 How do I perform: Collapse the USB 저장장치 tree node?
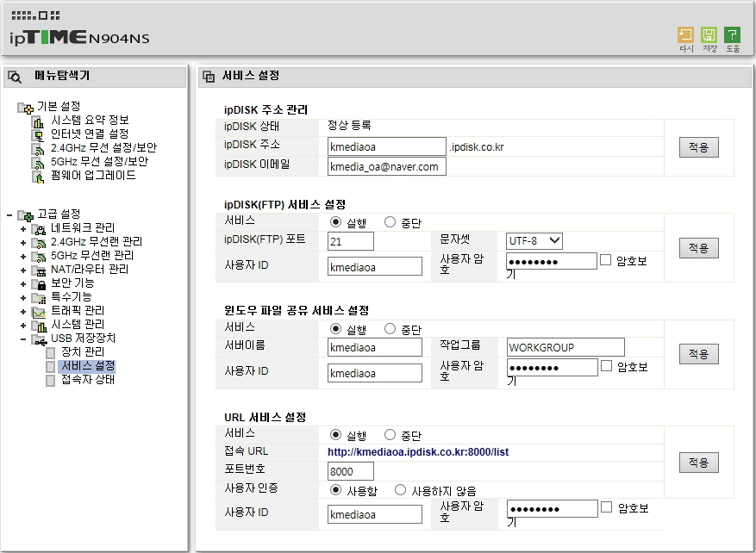coord(23,339)
